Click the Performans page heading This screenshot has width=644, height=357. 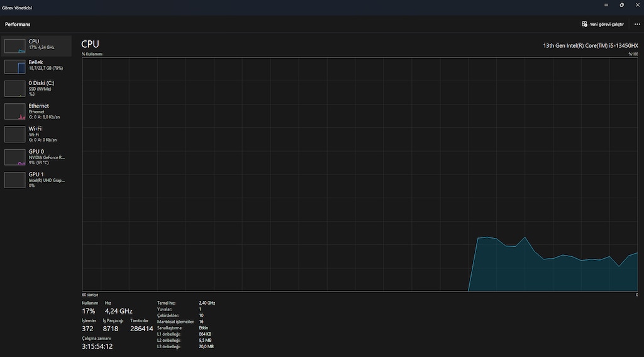18,25
